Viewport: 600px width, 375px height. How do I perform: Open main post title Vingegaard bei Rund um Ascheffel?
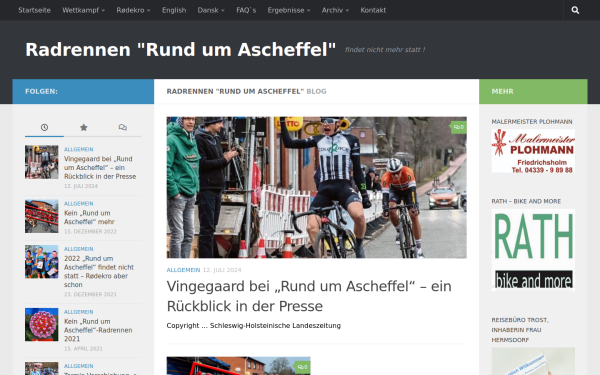309,296
